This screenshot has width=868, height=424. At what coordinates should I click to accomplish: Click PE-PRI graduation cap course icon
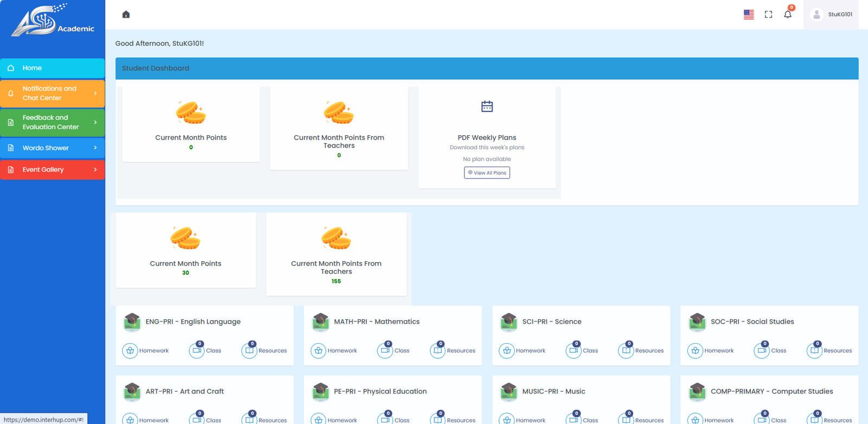321,391
